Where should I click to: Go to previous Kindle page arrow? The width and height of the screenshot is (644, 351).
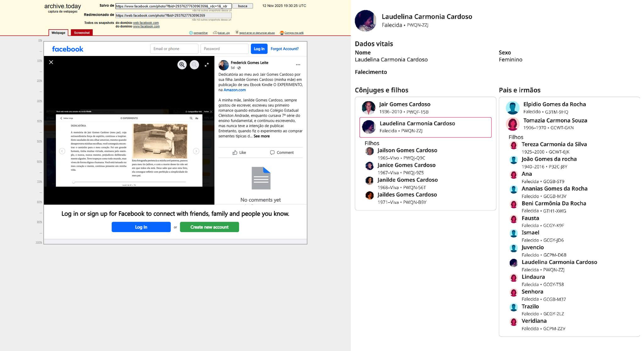(x=62, y=151)
